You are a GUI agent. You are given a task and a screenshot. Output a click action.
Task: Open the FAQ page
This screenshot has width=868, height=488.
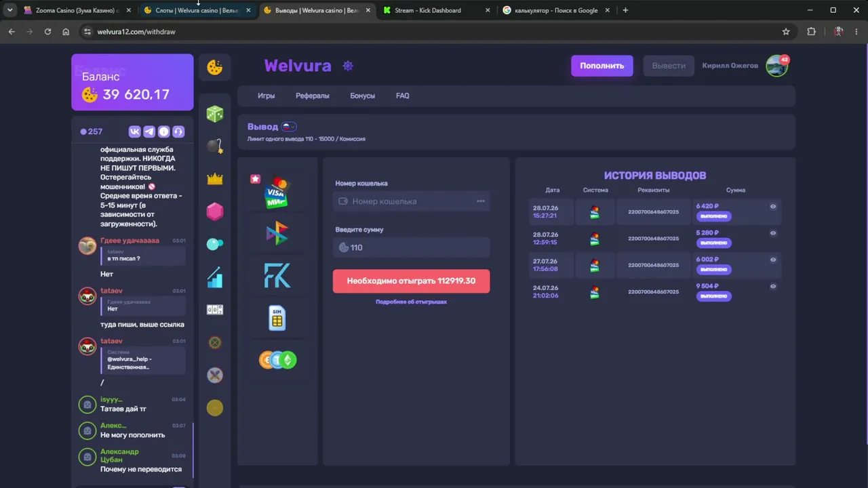(x=403, y=96)
